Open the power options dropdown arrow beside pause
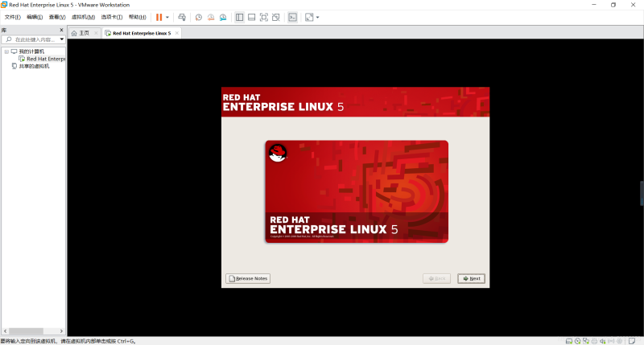Screen dimensions: 644x345 pos(167,17)
